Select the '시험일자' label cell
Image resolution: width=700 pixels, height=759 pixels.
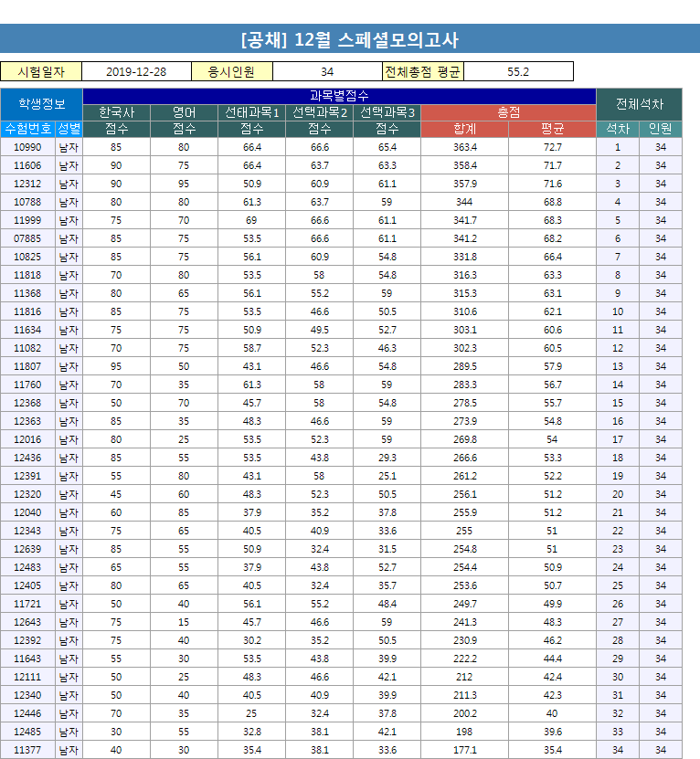41,71
